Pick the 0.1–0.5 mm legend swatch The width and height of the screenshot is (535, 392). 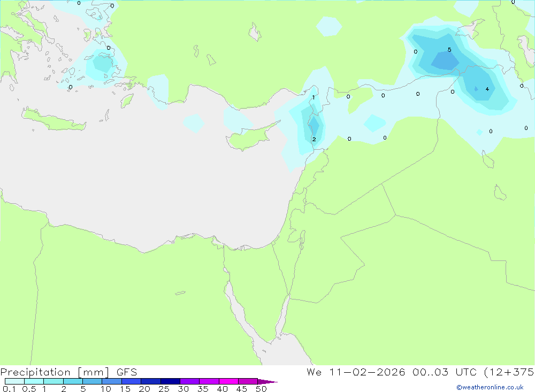[14, 381]
